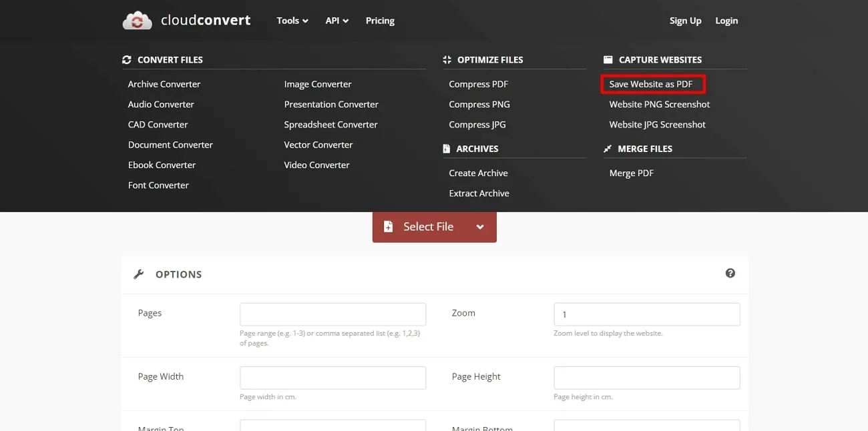Click the Archives file icon
868x431 pixels.
pos(447,149)
